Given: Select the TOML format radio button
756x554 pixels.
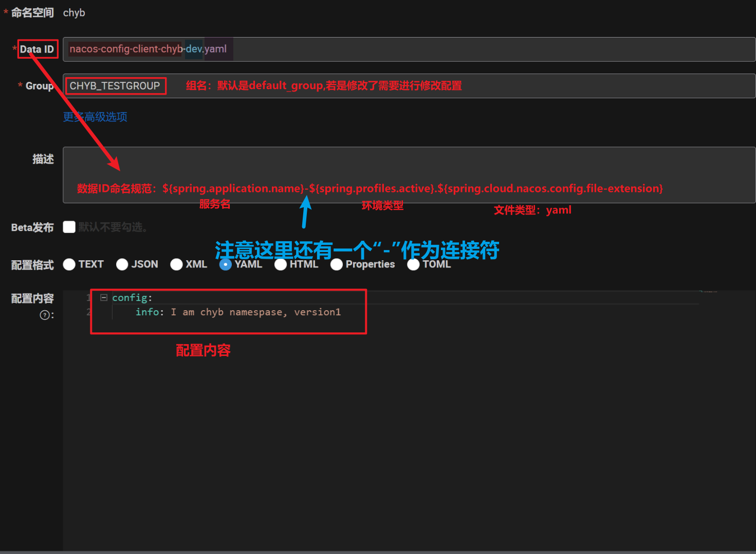Looking at the screenshot, I should (x=413, y=264).
